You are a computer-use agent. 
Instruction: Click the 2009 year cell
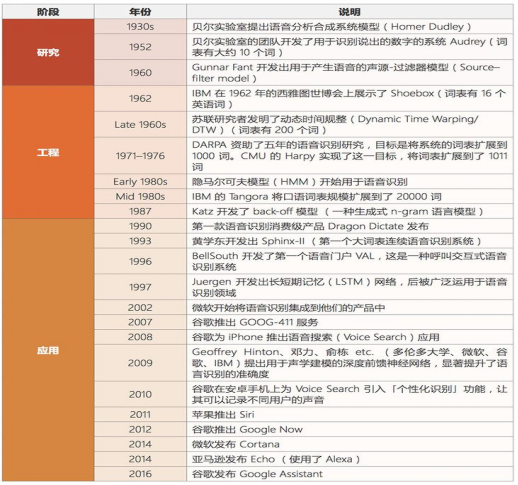point(140,363)
